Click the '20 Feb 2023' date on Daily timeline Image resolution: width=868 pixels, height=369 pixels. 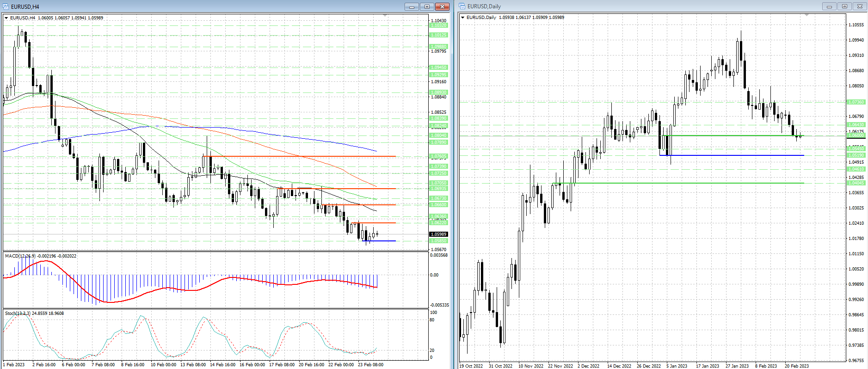797,366
